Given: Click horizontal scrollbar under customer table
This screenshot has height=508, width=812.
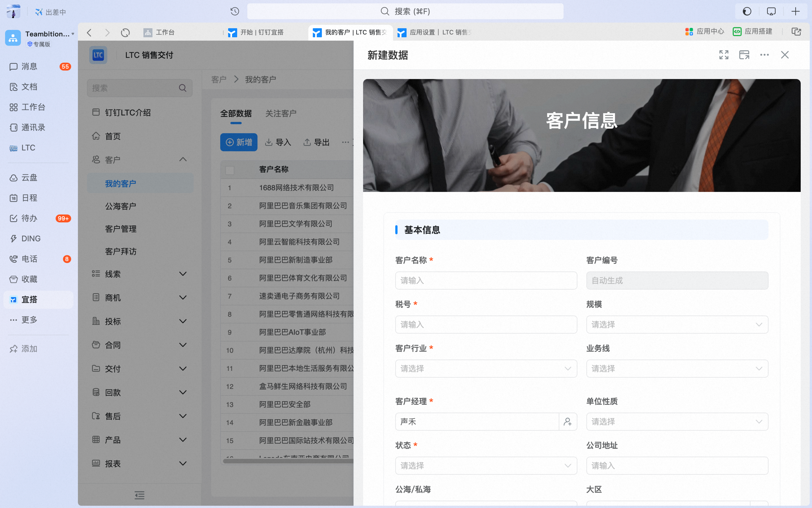Looking at the screenshot, I should pos(288,461).
